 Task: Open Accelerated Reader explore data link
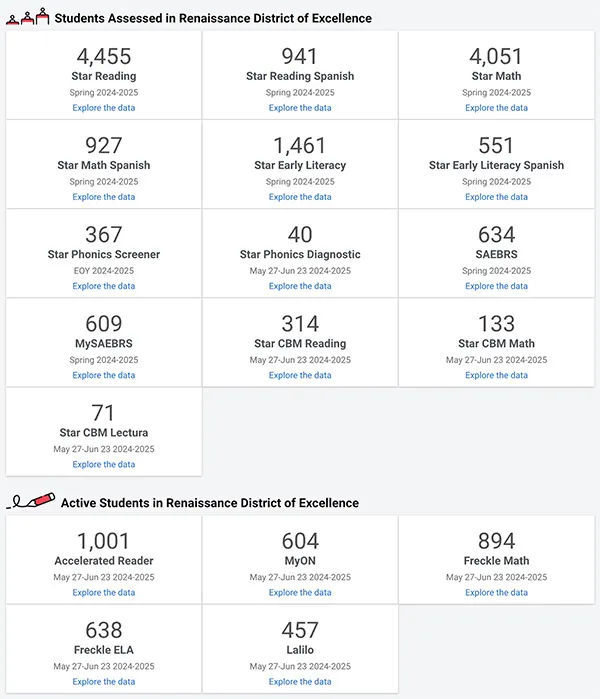[x=104, y=592]
